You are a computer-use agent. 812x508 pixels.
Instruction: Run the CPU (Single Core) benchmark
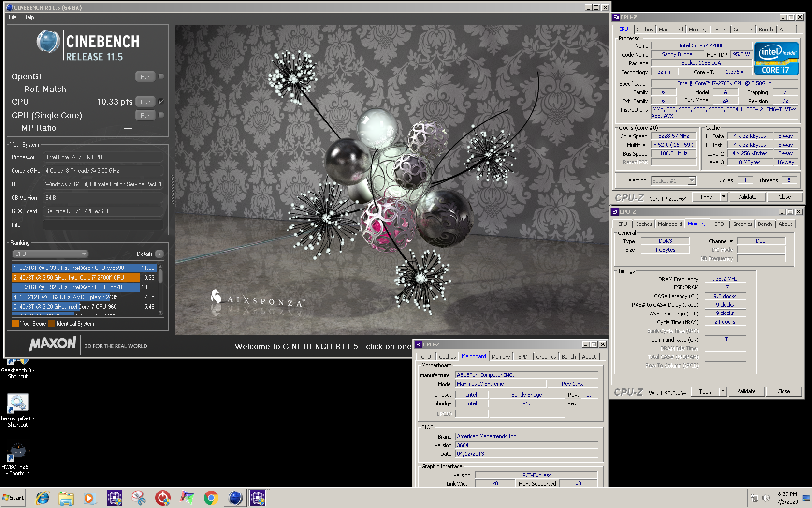(145, 115)
